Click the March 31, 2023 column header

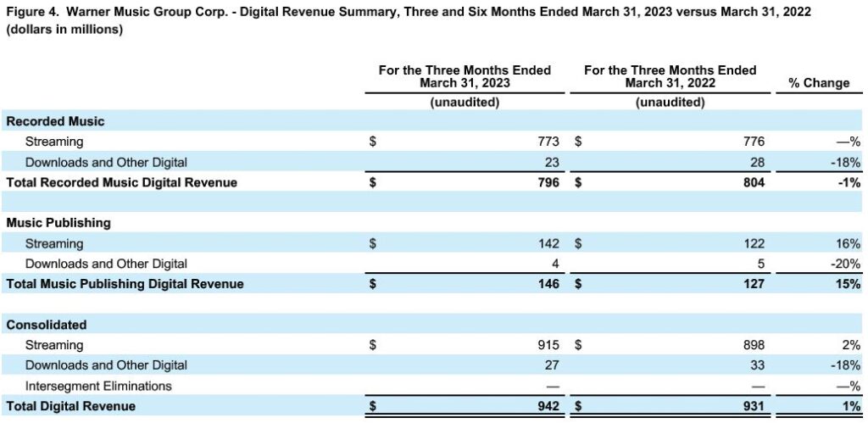click(x=465, y=77)
